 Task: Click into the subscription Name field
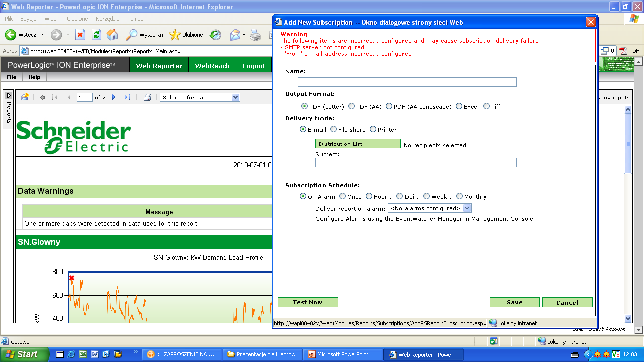point(407,82)
